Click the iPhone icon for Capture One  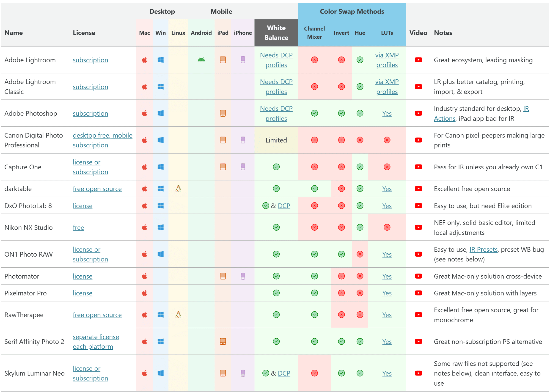coord(243,167)
